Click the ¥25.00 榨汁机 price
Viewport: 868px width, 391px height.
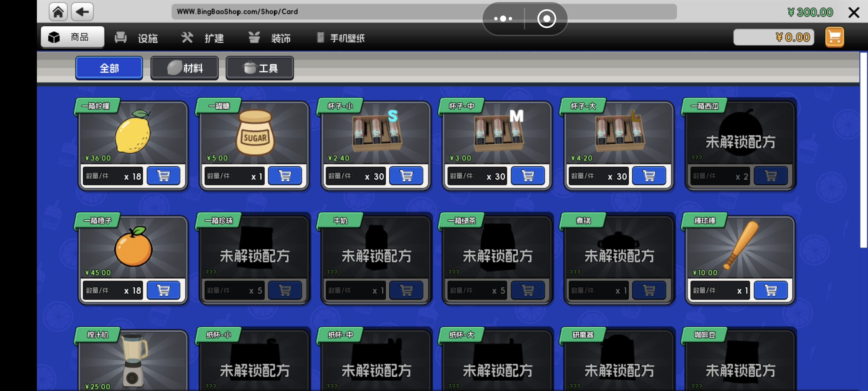pos(98,387)
